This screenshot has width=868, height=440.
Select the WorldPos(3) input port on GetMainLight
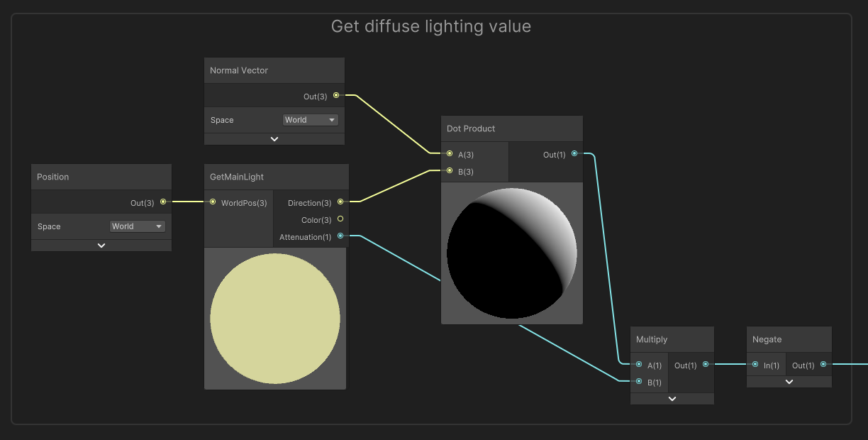coord(213,202)
